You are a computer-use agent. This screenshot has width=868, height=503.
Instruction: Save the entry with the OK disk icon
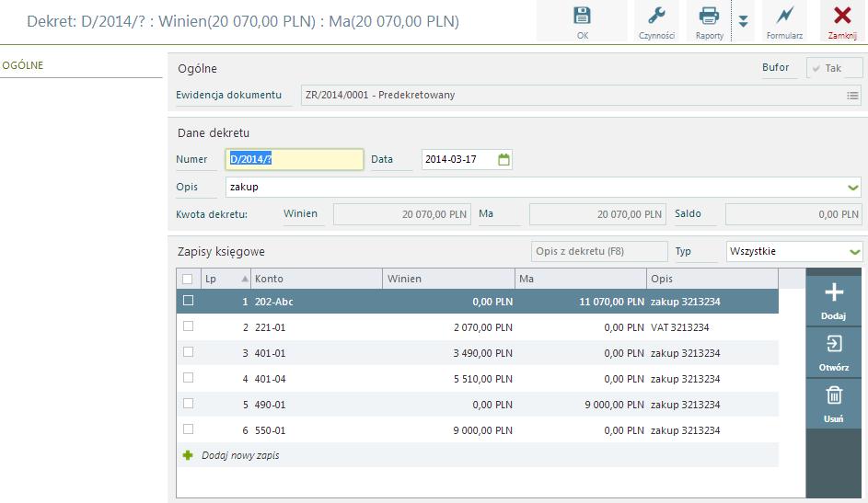click(x=582, y=21)
